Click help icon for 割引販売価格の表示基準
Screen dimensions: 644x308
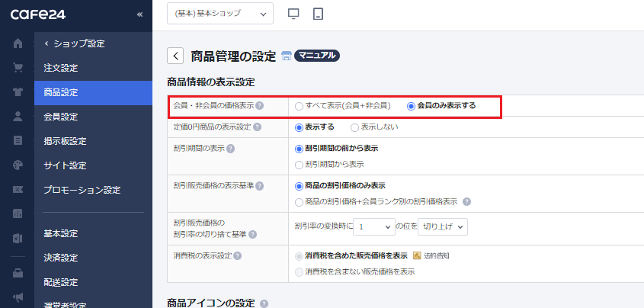pos(259,186)
